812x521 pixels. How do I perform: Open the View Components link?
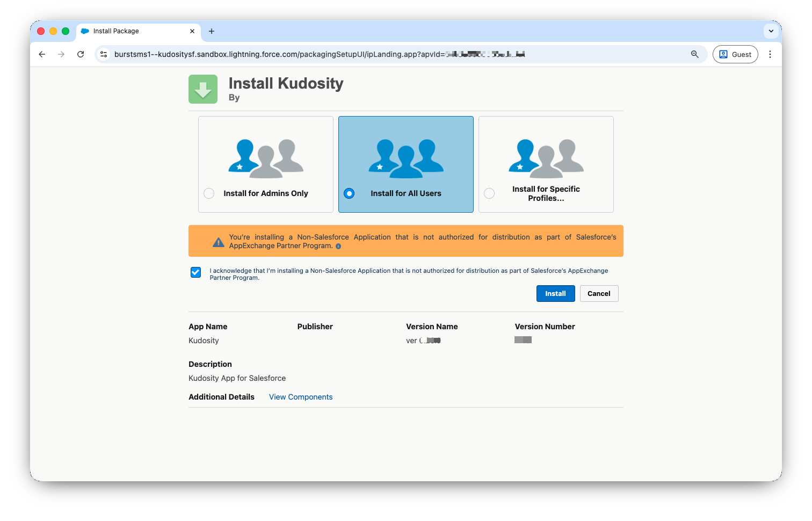[x=301, y=397]
